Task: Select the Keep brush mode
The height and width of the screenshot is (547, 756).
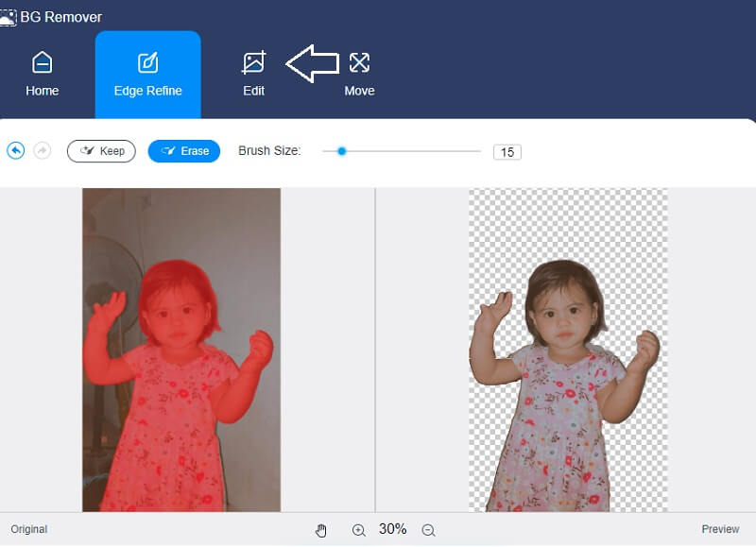Action: pyautogui.click(x=101, y=151)
